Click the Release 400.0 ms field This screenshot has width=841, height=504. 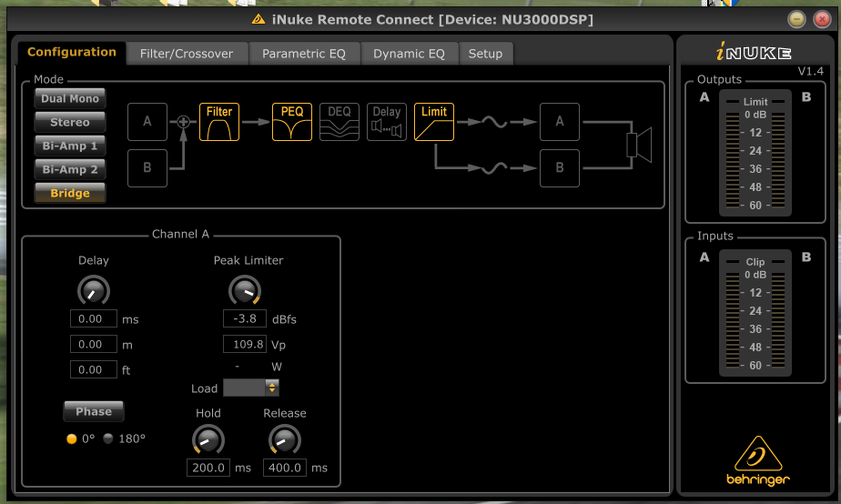tap(284, 468)
